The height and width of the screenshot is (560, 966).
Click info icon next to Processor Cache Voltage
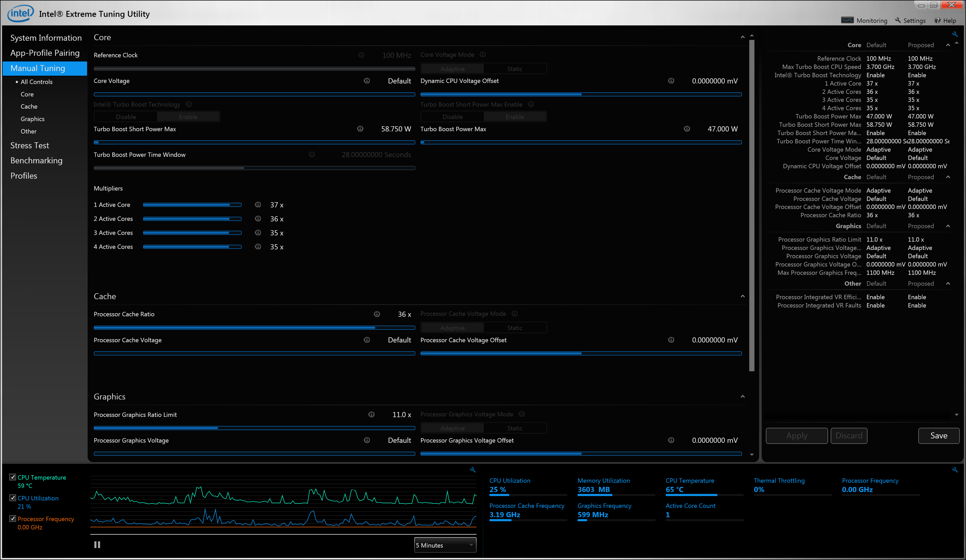coord(367,340)
